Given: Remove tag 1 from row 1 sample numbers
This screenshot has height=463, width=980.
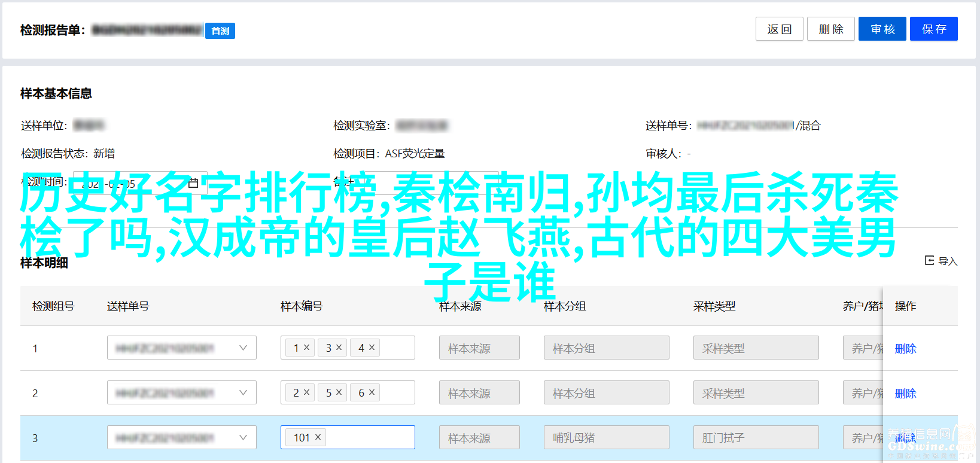Looking at the screenshot, I should (306, 348).
